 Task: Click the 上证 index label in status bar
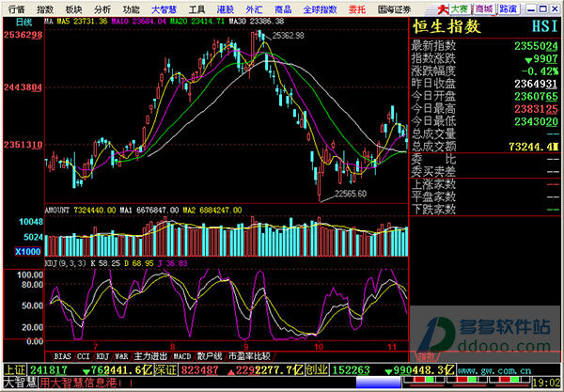(15, 369)
